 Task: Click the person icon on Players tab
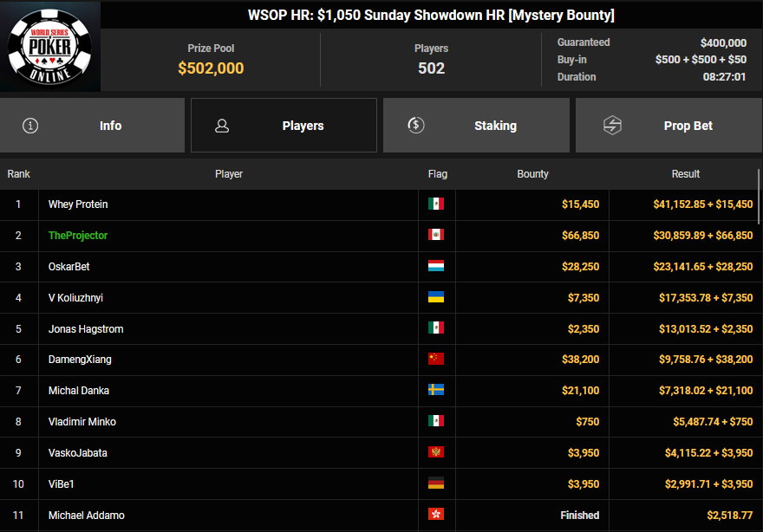pos(222,126)
